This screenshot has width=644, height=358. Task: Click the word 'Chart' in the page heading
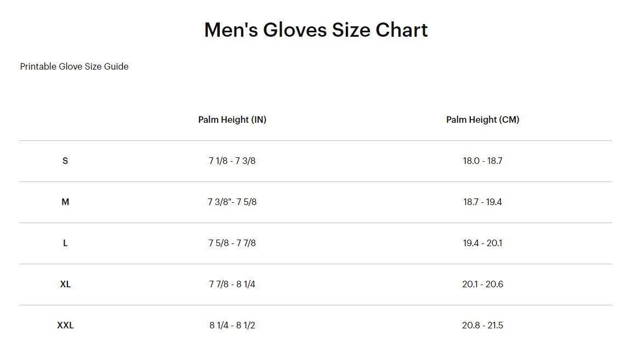pyautogui.click(x=401, y=30)
